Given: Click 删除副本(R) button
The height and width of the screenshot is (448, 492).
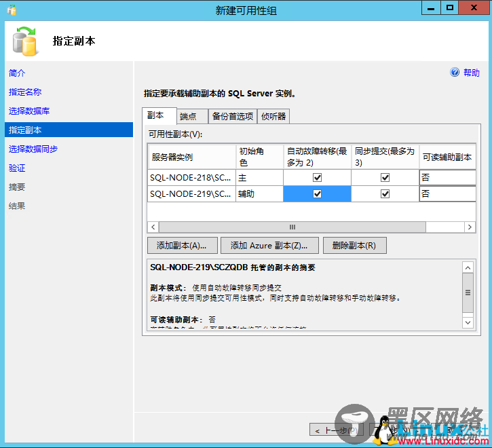Looking at the screenshot, I should (354, 245).
